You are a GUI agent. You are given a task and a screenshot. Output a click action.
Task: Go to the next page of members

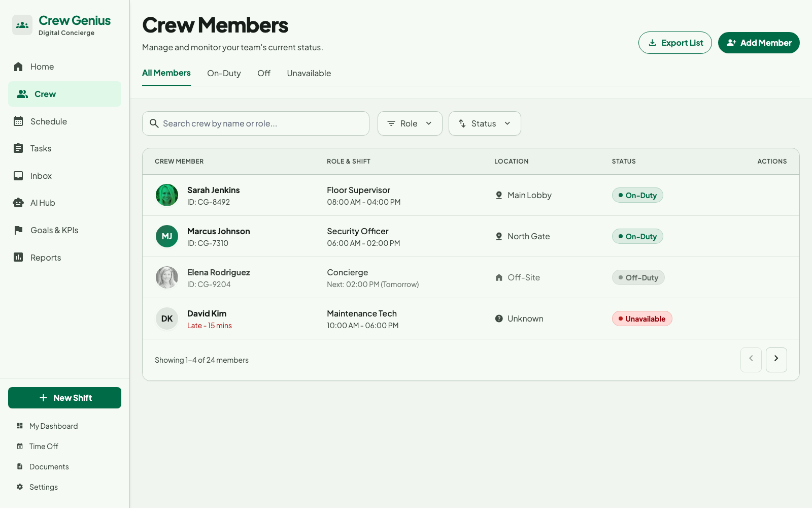[x=776, y=360]
